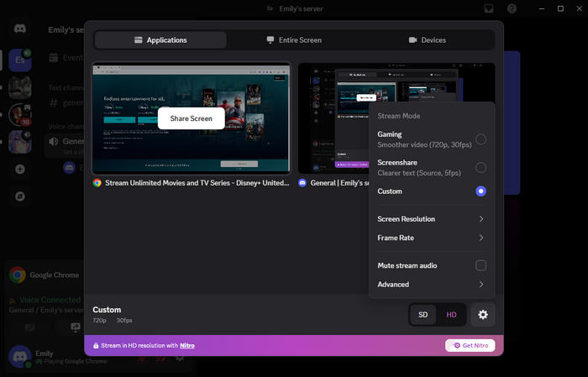The height and width of the screenshot is (377, 588).
Task: Expand the Frame Rate submenu
Action: 431,238
